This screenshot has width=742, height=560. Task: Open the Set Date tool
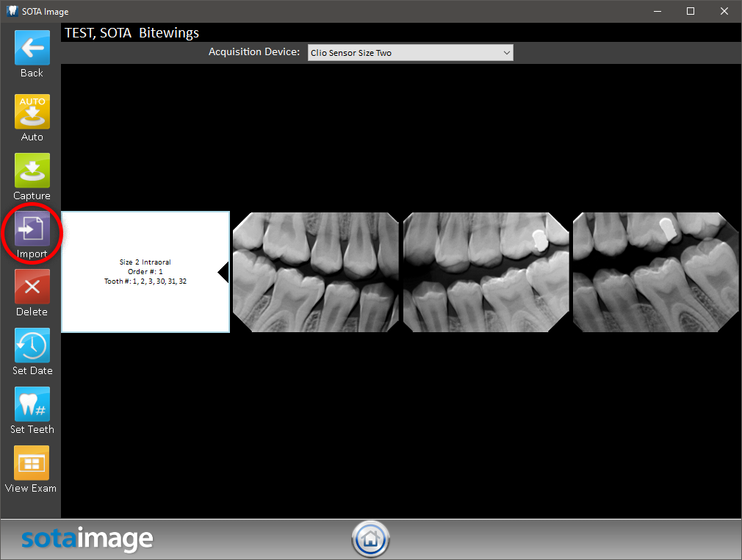(32, 346)
